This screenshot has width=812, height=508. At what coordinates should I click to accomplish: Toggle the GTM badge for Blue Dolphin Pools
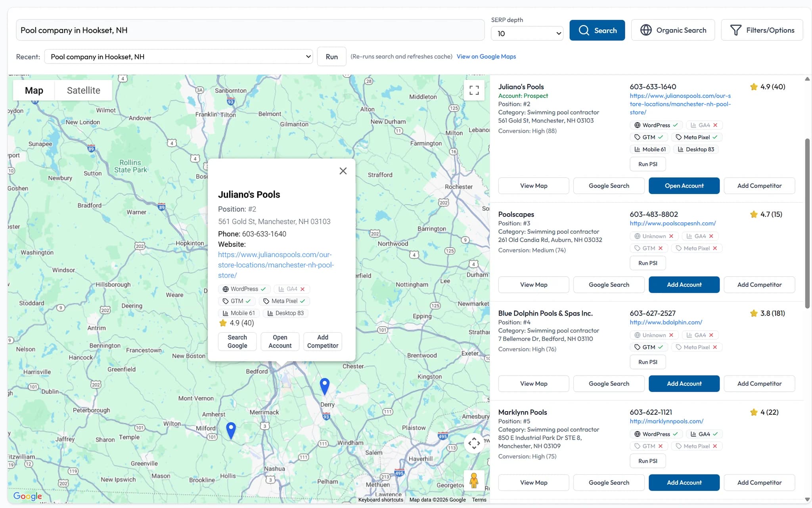[648, 347]
